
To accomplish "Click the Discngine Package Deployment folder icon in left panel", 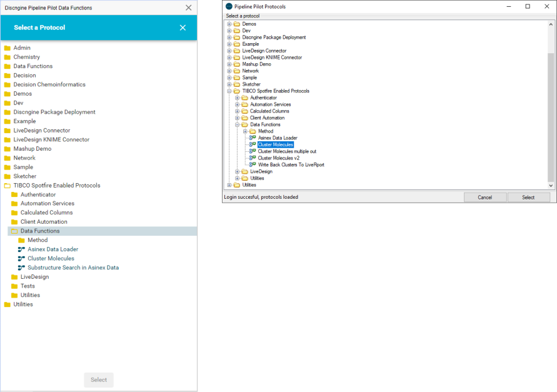I will 7,113.
